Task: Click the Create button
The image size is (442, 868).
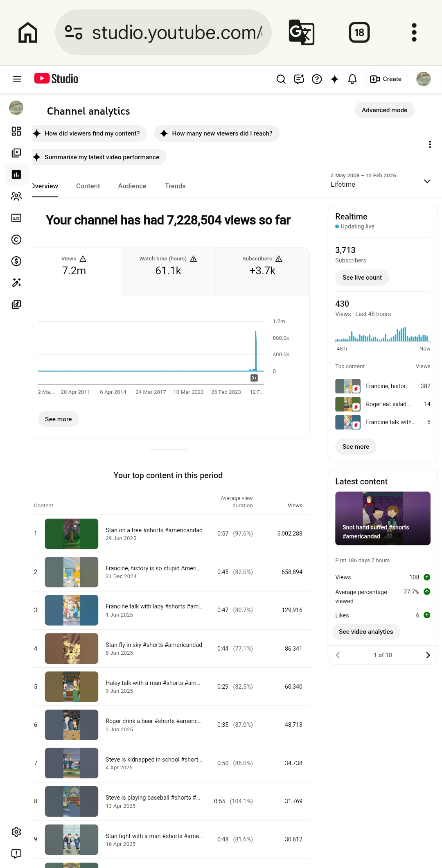Action: [386, 79]
